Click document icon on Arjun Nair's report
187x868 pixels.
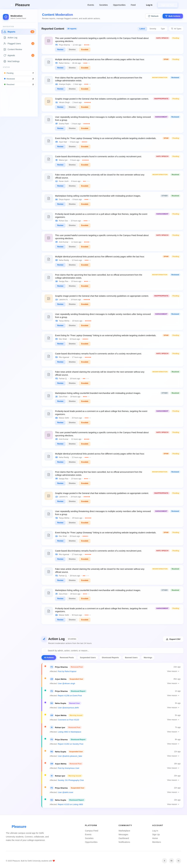click(x=49, y=141)
